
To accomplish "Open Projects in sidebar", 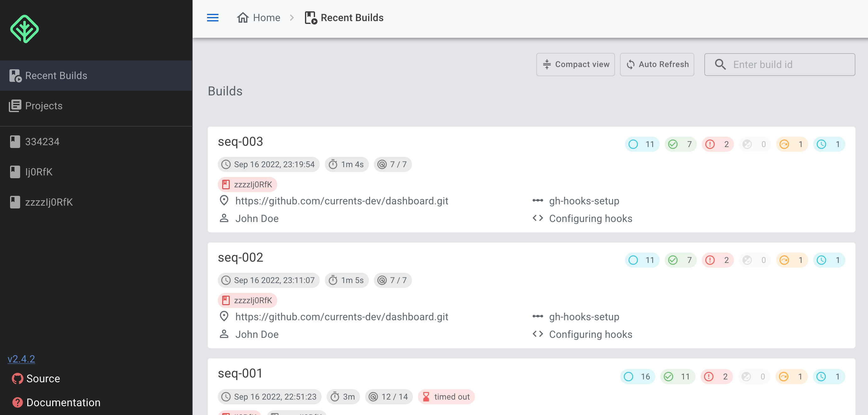I will click(43, 106).
